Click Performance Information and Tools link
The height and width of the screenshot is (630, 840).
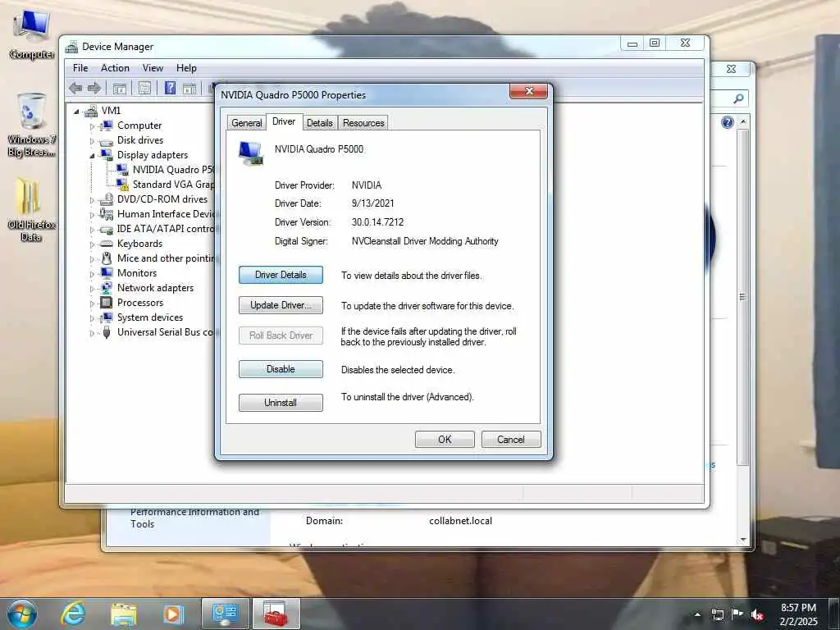coord(195,518)
